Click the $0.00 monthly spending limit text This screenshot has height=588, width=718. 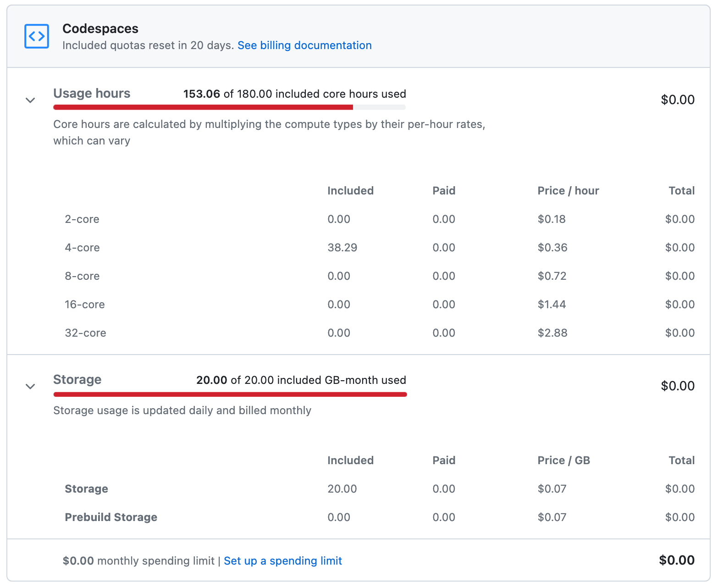click(x=138, y=561)
